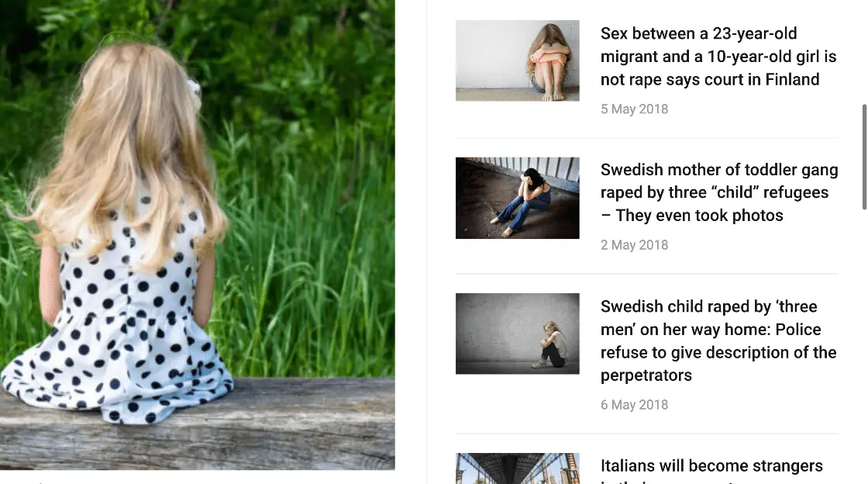This screenshot has height=484, width=868.
Task: Select thumbnail for Swedish child on way home story
Action: pyautogui.click(x=517, y=334)
